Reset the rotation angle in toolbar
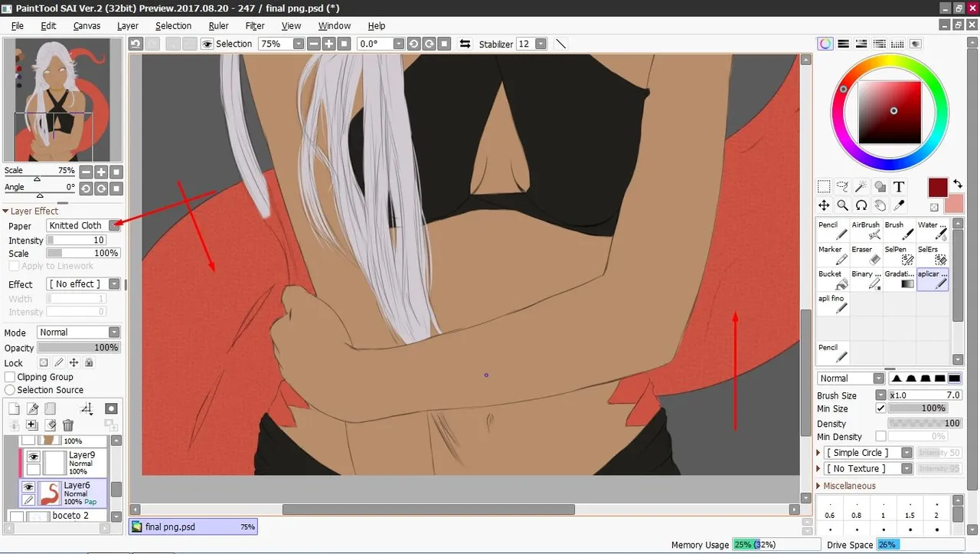The width and height of the screenshot is (980, 554). (x=445, y=44)
